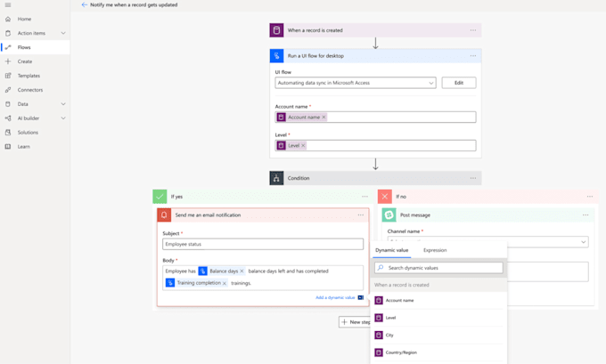Image resolution: width=606 pixels, height=364 pixels.
Task: Click the Search dynamic values box
Action: [x=438, y=268]
